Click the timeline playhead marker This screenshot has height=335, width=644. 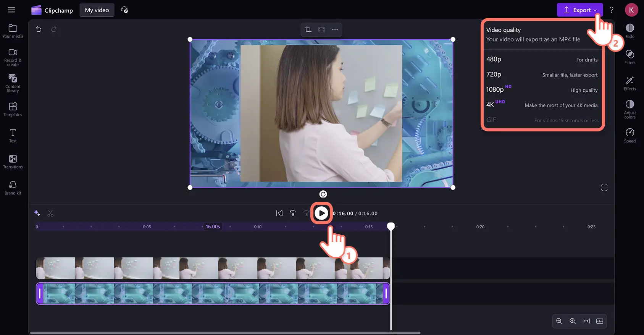tap(391, 226)
